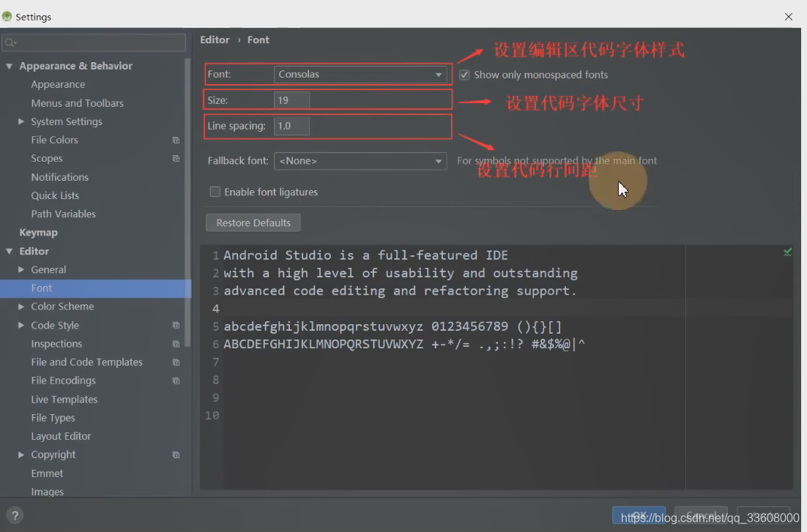This screenshot has height=532, width=807.
Task: Open File Encodings settings page
Action: pos(63,381)
